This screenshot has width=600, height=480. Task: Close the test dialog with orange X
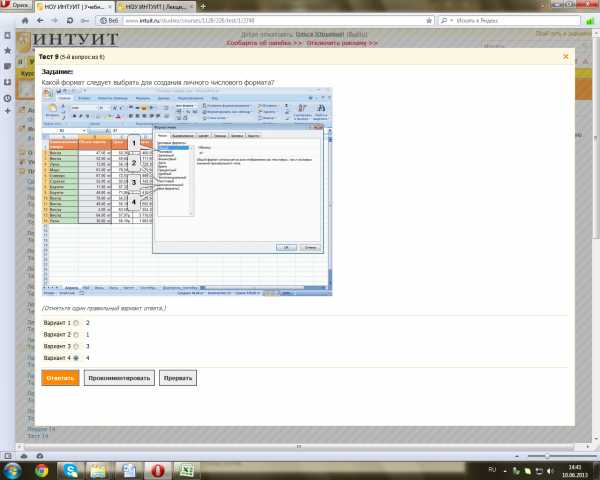(566, 56)
